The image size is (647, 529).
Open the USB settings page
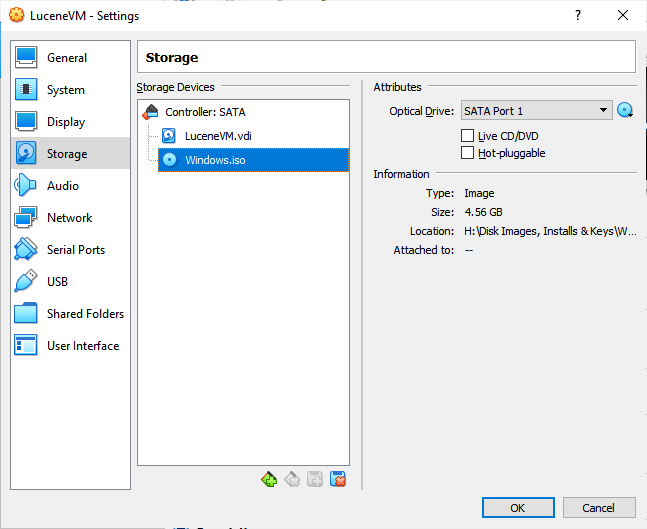57,282
